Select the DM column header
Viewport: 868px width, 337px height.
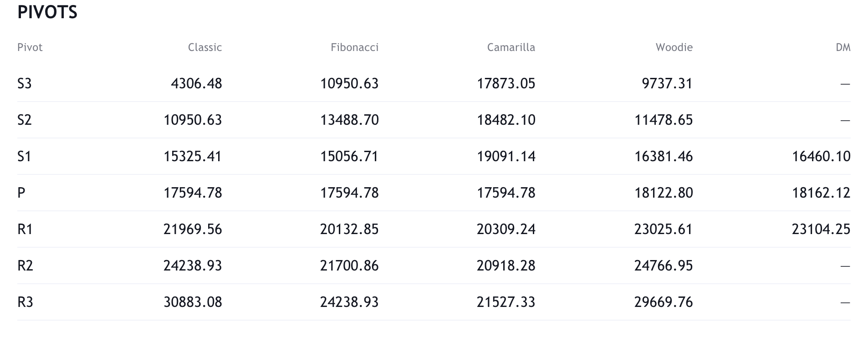point(843,47)
